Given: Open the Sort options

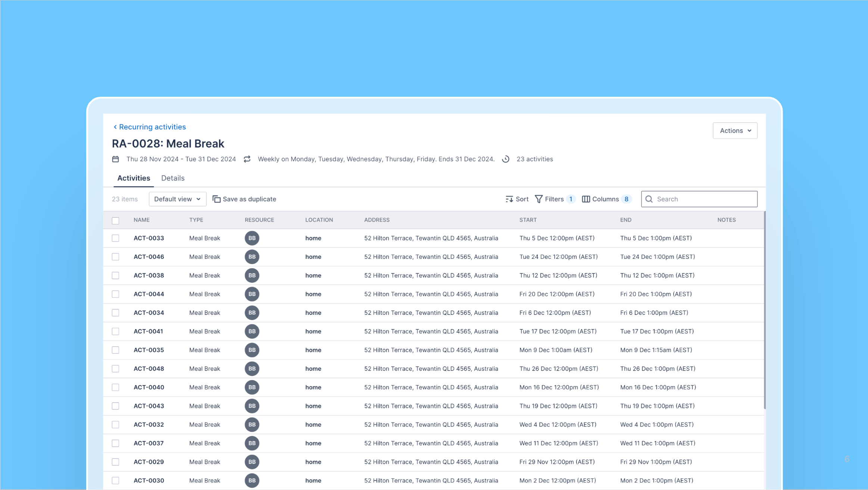Looking at the screenshot, I should click(x=517, y=199).
